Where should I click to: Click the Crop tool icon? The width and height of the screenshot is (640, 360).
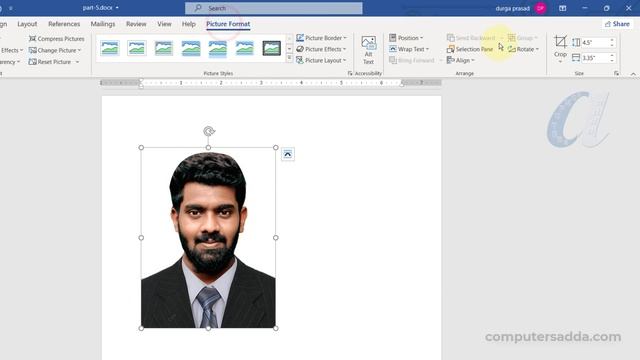coord(560,42)
